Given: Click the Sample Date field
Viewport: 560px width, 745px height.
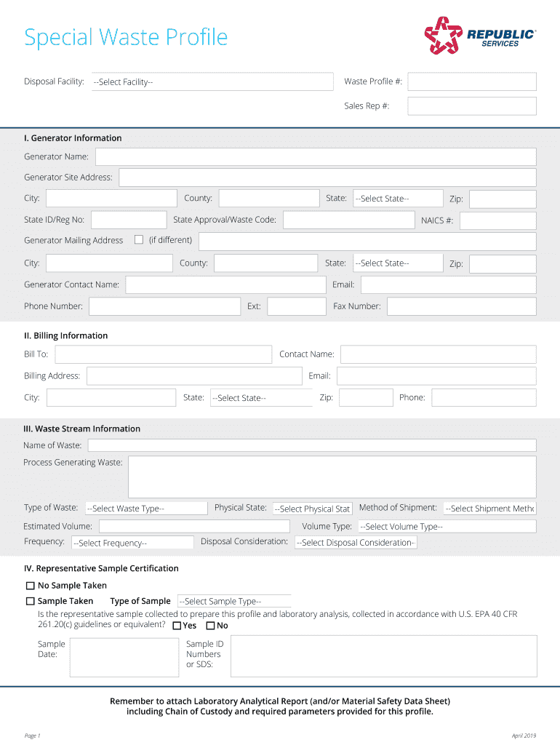Looking at the screenshot, I should 124,657.
